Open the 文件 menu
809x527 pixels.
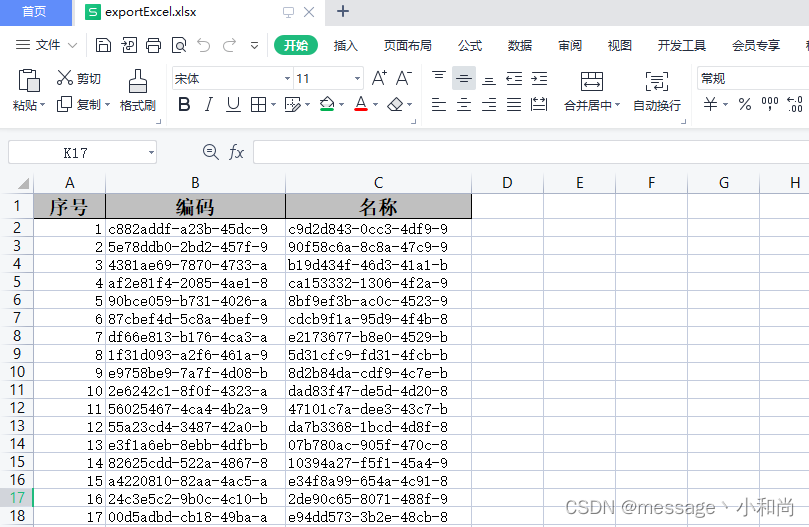tap(46, 45)
